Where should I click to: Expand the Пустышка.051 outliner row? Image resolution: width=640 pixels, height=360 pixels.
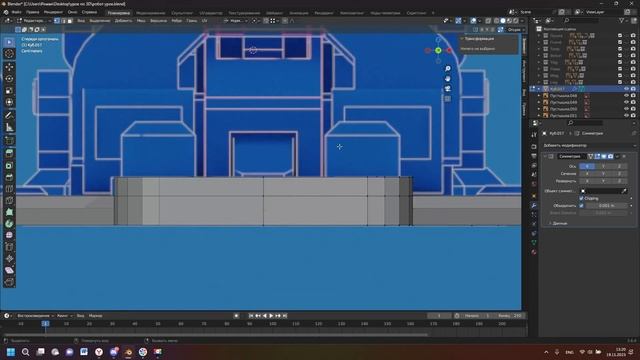pos(539,116)
